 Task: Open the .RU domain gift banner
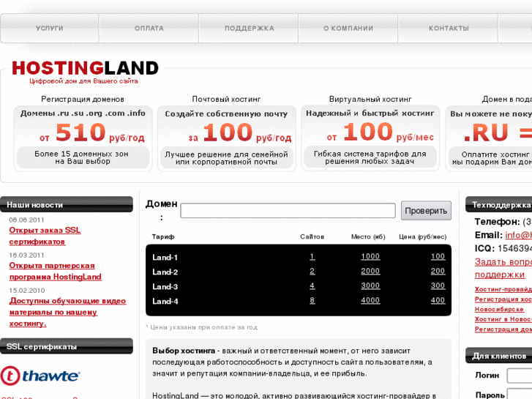tap(489, 138)
